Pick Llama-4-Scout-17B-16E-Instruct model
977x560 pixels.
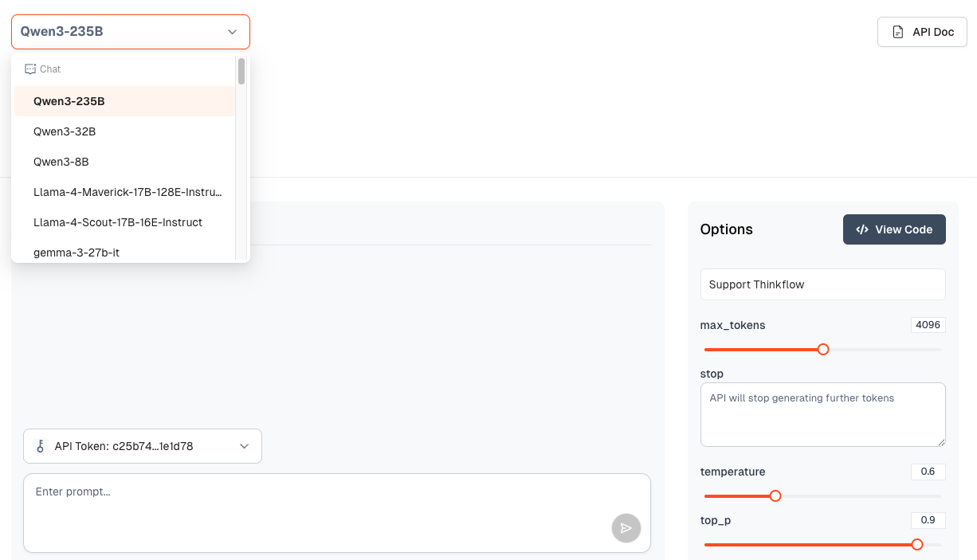(118, 222)
